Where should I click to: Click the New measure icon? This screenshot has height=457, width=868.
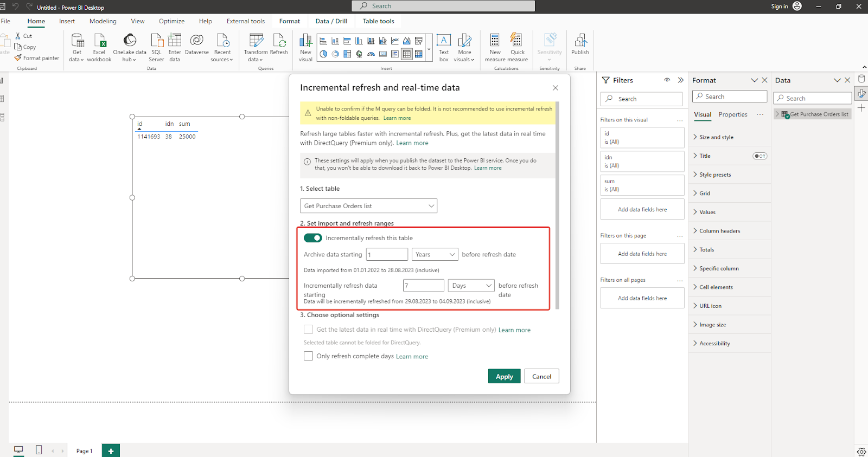tap(495, 47)
